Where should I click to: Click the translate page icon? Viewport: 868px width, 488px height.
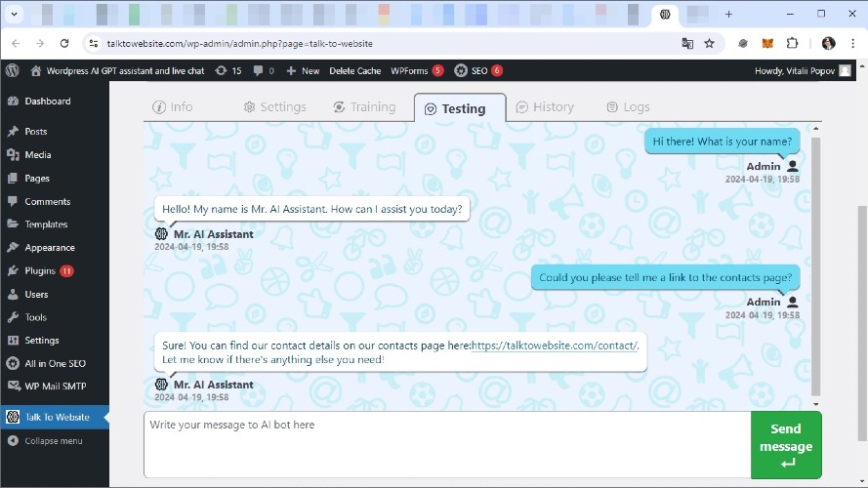687,43
